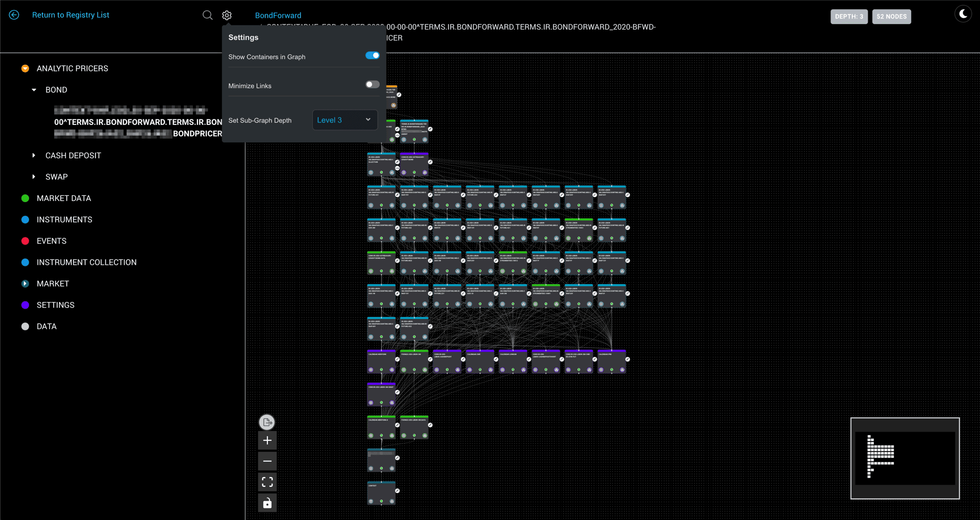Image resolution: width=980 pixels, height=520 pixels.
Task: Click the Return to Registry List link
Action: 70,15
